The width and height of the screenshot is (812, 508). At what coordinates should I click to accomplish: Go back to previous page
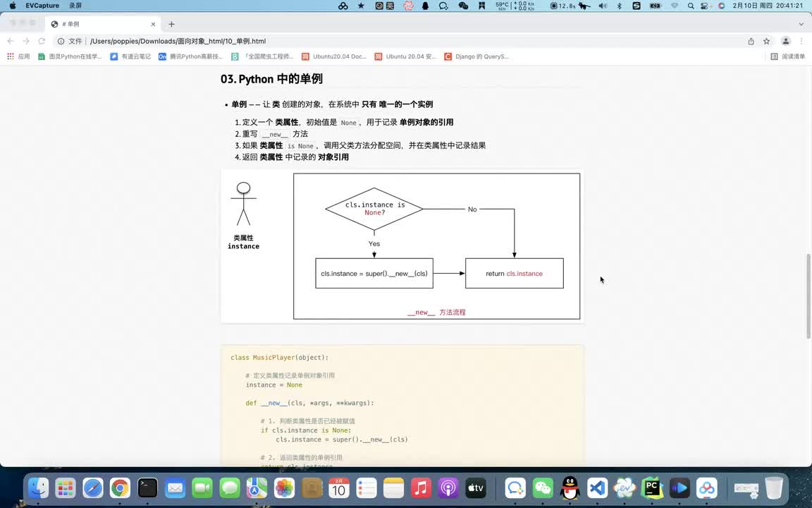tap(11, 41)
